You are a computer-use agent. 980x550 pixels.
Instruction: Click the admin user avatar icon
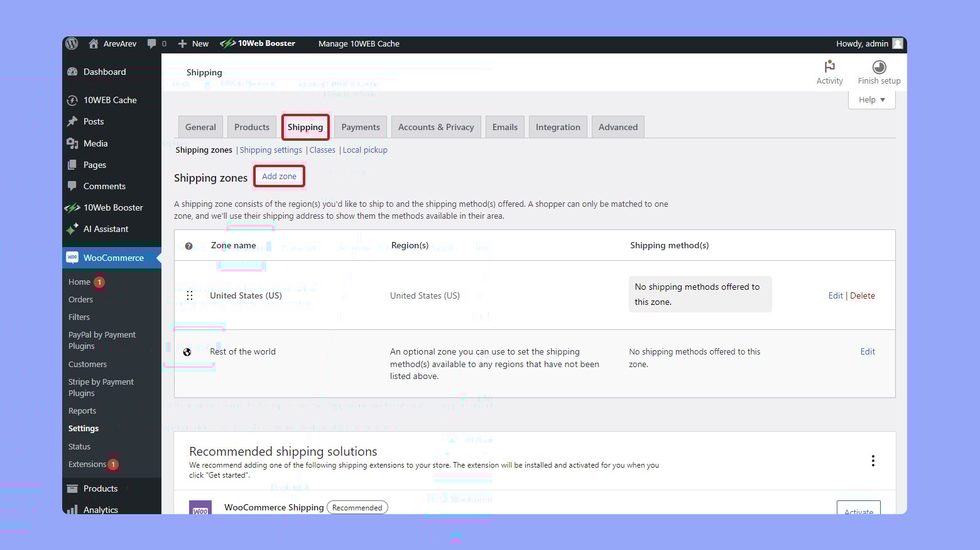point(898,43)
